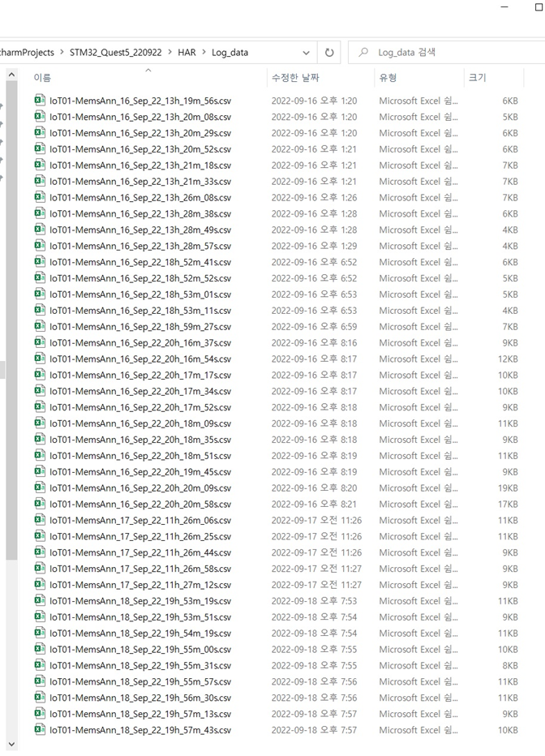This screenshot has height=756, width=545.
Task: Select Excel icon of 18h_53m_01s.csv
Action: [x=40, y=294]
